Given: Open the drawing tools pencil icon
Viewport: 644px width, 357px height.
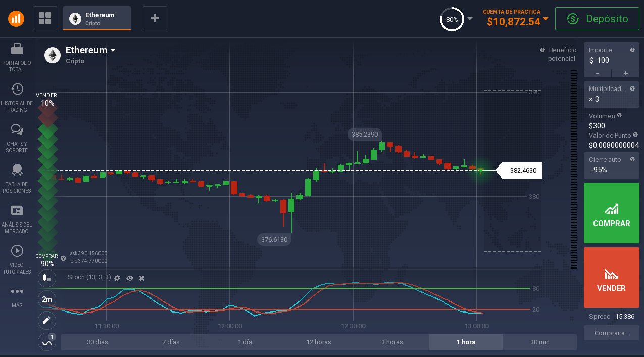Looking at the screenshot, I should click(47, 320).
